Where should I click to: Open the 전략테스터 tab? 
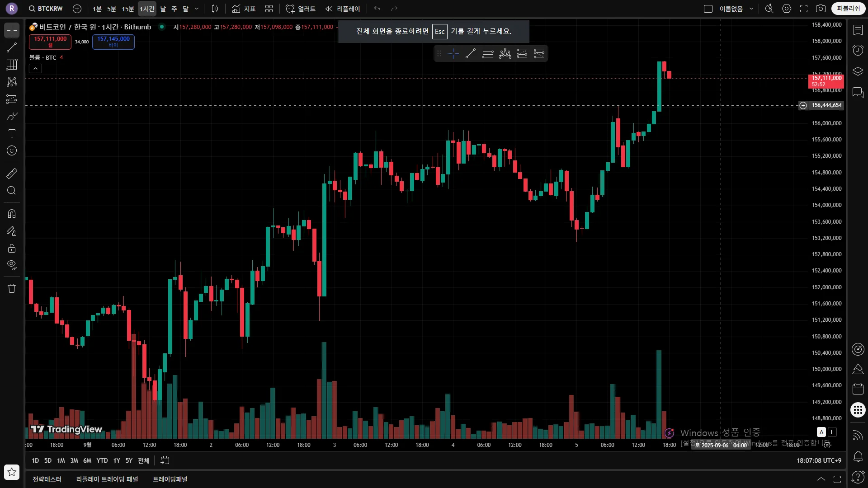coord(47,479)
